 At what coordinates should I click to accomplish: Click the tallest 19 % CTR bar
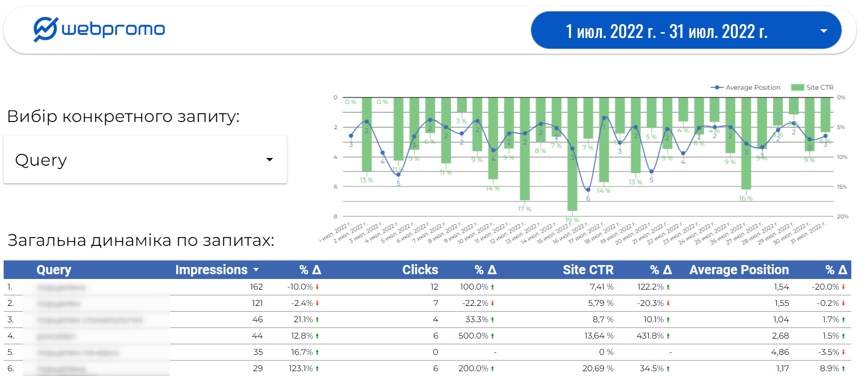(x=572, y=154)
